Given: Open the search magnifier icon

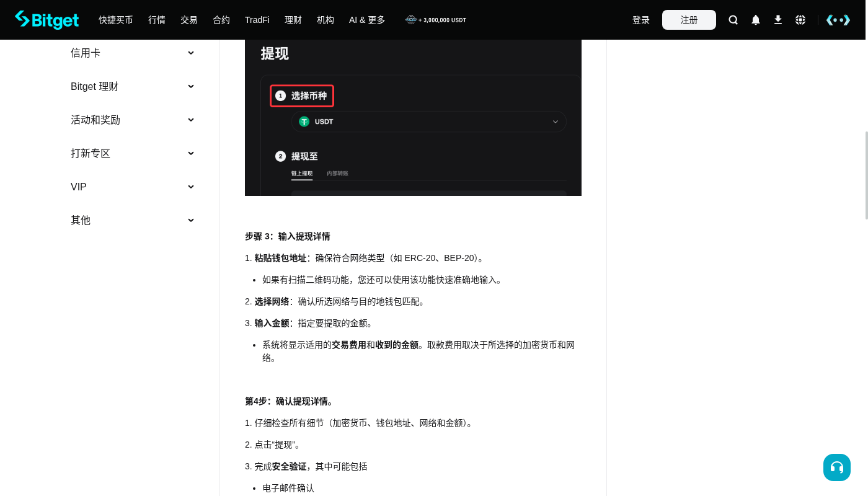Looking at the screenshot, I should 733,20.
